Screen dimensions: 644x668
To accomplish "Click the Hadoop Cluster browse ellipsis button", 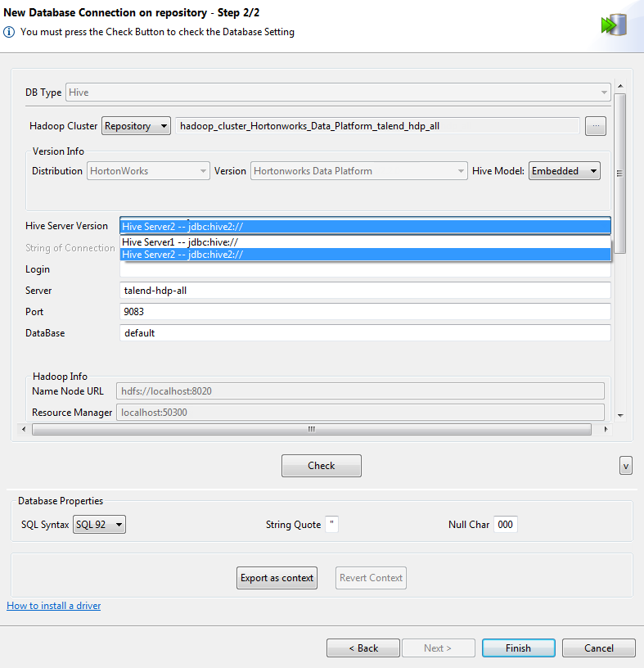I will [x=595, y=126].
